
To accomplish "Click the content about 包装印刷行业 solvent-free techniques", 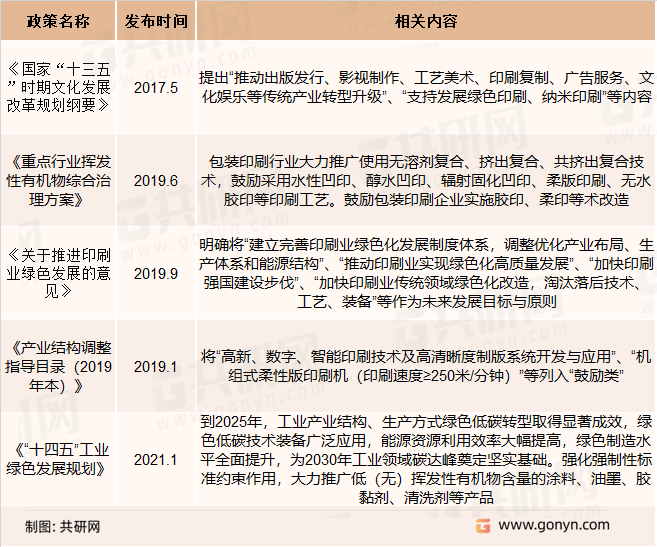I will click(424, 180).
